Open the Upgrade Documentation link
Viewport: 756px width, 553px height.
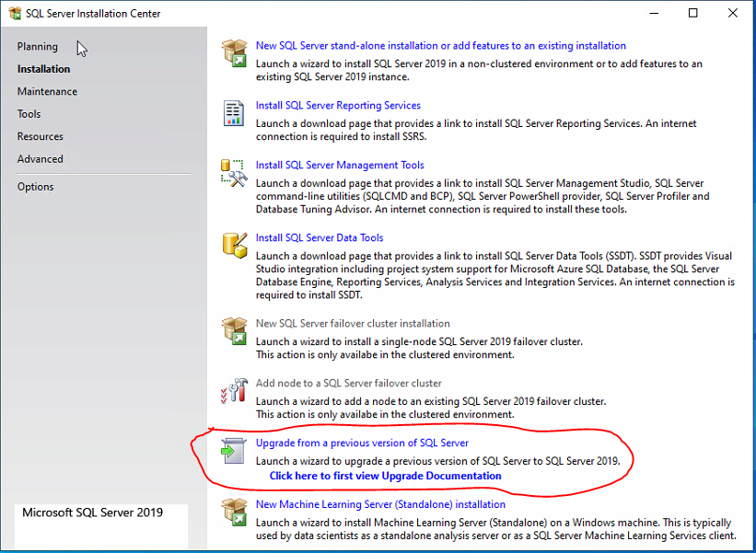pos(383,475)
